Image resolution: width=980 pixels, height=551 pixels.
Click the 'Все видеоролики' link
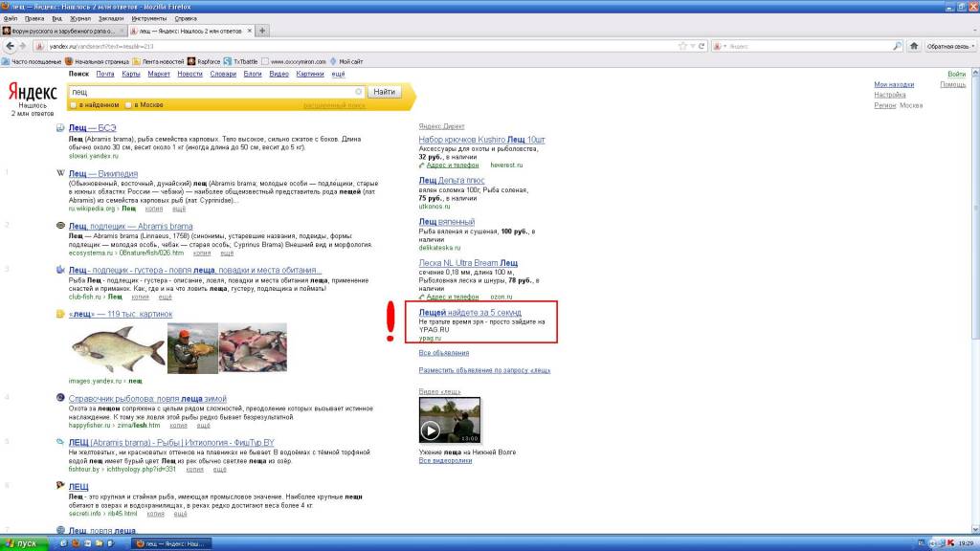click(x=445, y=461)
